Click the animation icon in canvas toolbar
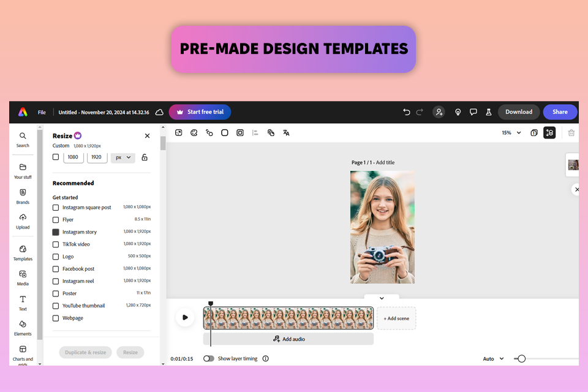This screenshot has height=392, width=588. [x=209, y=133]
